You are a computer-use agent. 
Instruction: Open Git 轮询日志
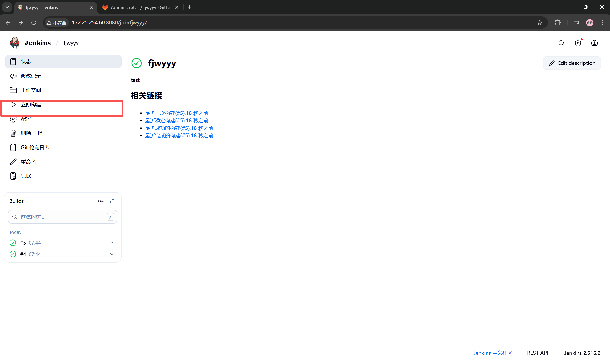point(35,147)
